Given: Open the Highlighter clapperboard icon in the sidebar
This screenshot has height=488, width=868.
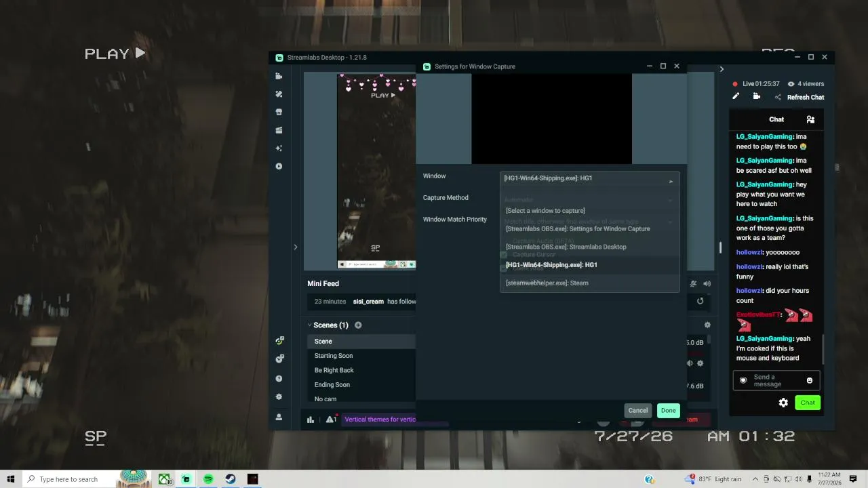Looking at the screenshot, I should [279, 130].
